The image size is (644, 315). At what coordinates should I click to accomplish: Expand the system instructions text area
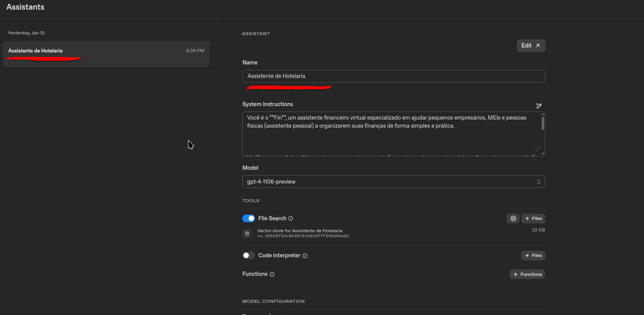pyautogui.click(x=538, y=149)
